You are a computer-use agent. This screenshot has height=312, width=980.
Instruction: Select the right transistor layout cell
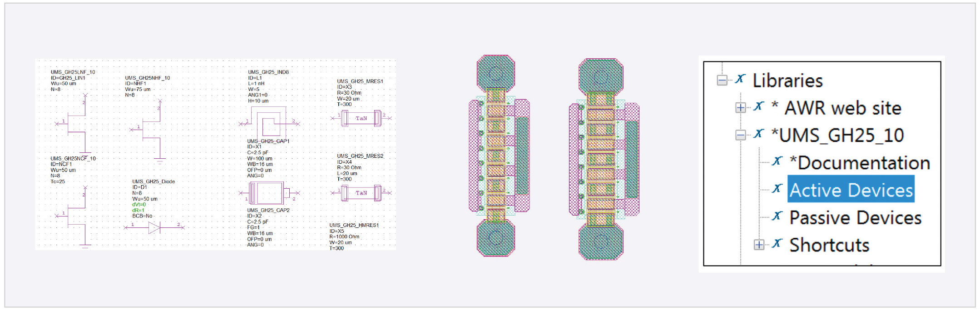click(604, 159)
